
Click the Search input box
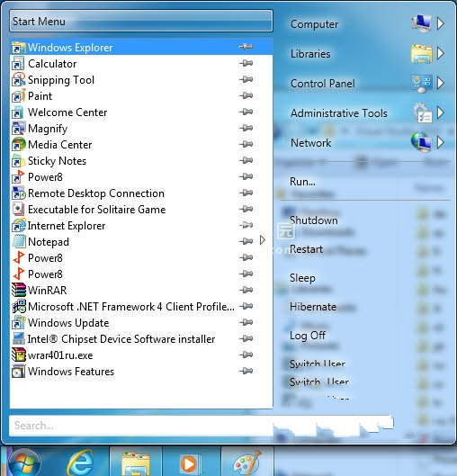click(141, 426)
